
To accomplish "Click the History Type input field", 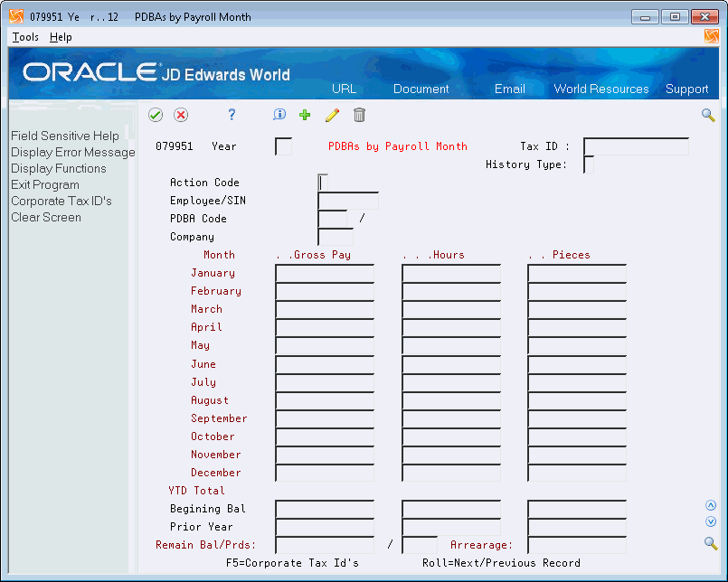I will point(589,164).
